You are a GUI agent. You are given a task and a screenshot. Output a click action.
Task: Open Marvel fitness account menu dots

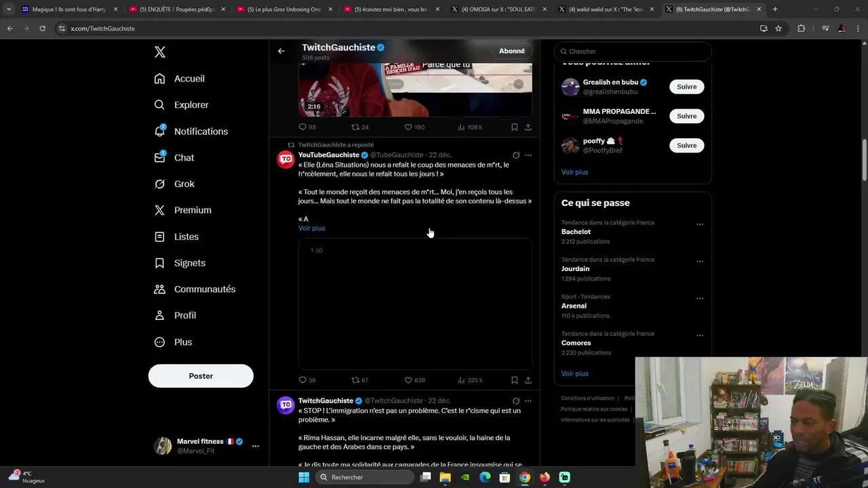[255, 446]
